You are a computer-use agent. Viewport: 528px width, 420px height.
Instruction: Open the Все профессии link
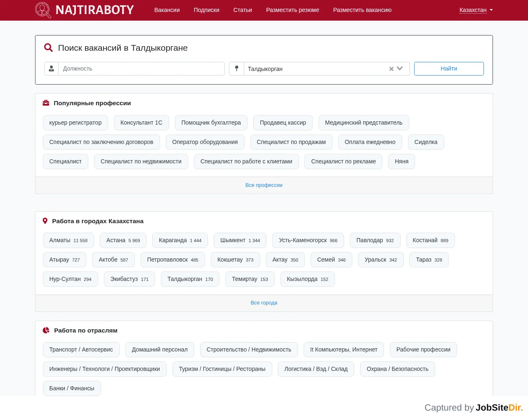[264, 185]
